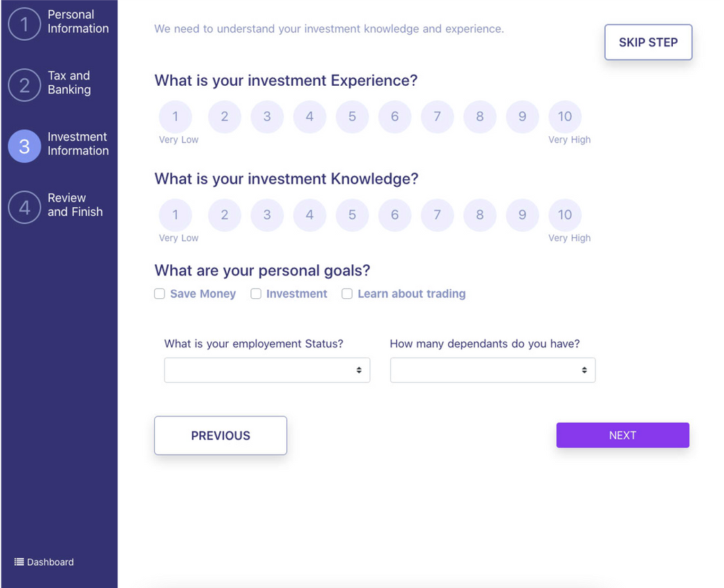724x588 pixels.
Task: Go back with the PREVIOUS button
Action: 221,435
